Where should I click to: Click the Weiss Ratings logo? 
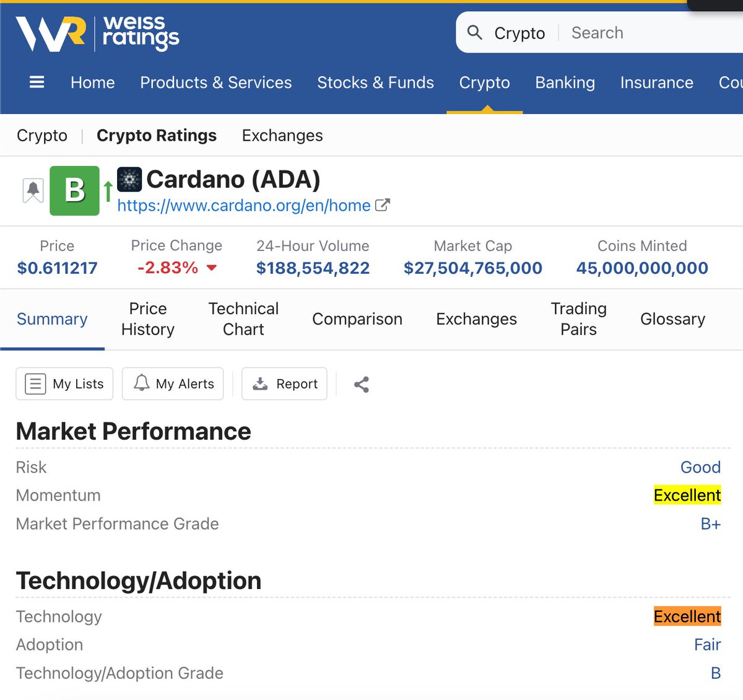(97, 33)
